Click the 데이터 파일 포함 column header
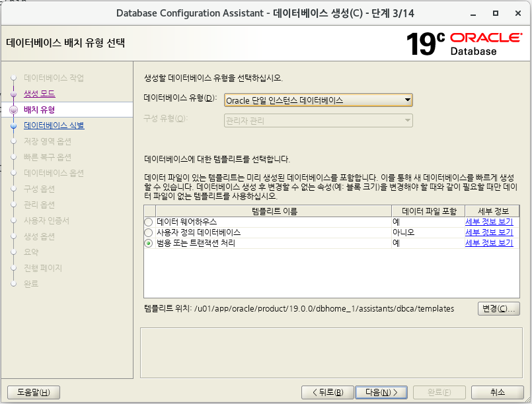532x404 pixels. click(428, 211)
